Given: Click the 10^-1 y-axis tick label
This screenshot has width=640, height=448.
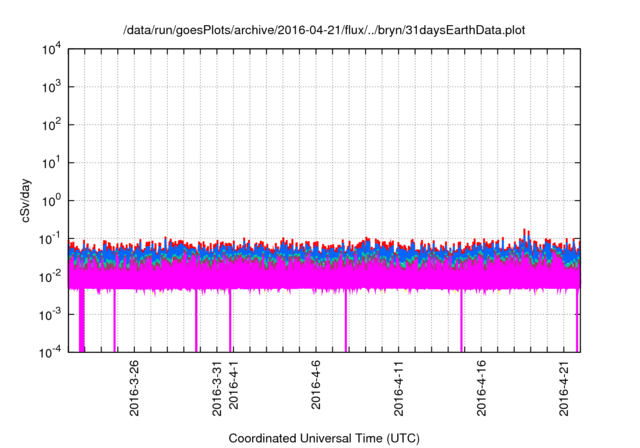Looking at the screenshot, I should tap(50, 239).
